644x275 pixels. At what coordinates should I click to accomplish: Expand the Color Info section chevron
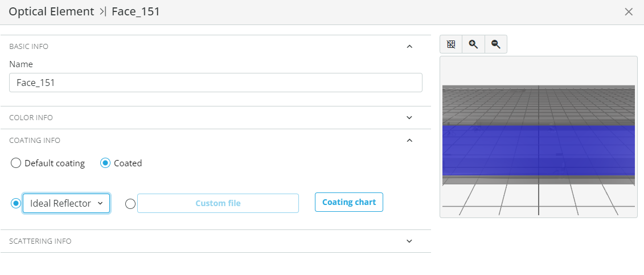point(409,117)
